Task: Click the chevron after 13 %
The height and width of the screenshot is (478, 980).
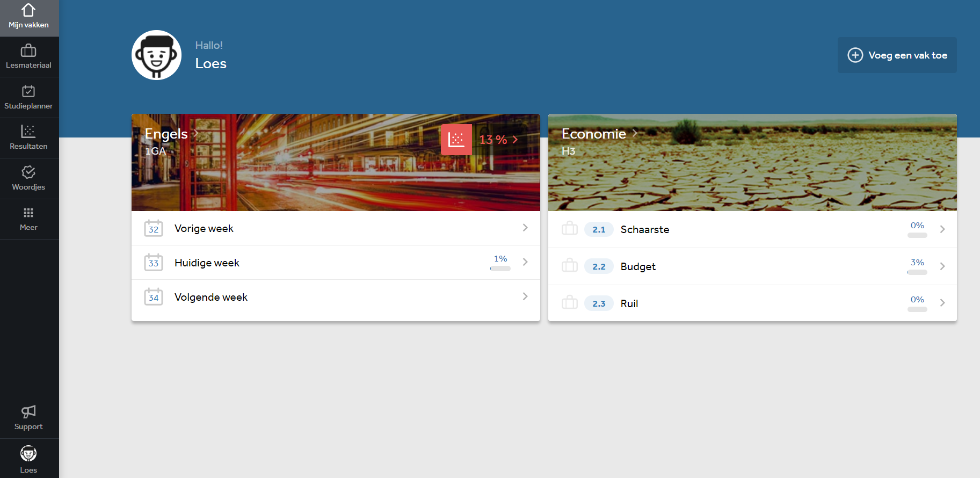Action: [x=515, y=140]
